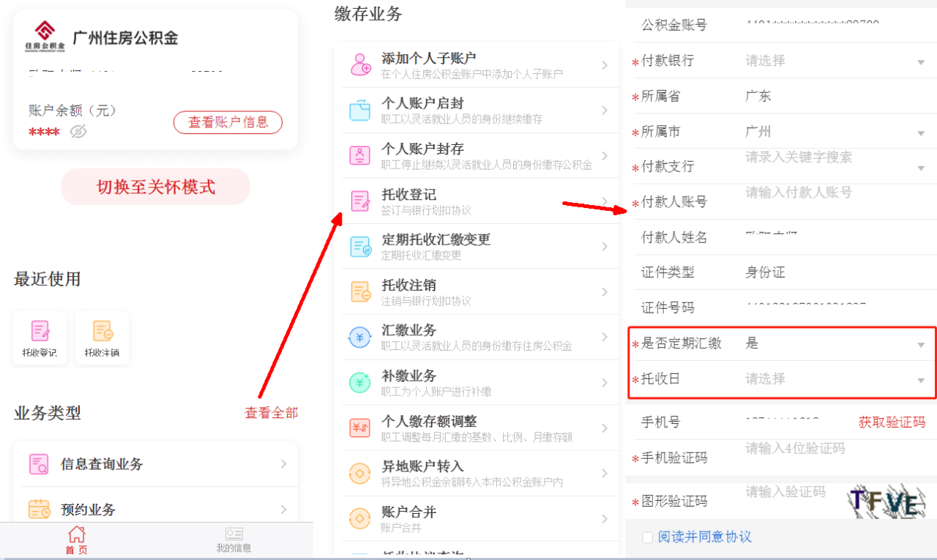Open the 付款支行 dropdown arrow
Viewport: 937px width, 560px height.
[x=921, y=168]
